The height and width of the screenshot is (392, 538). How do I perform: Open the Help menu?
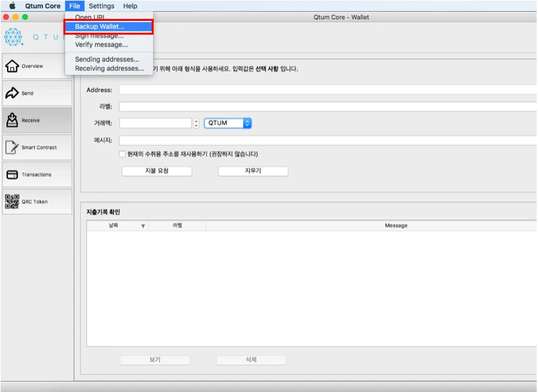click(130, 6)
